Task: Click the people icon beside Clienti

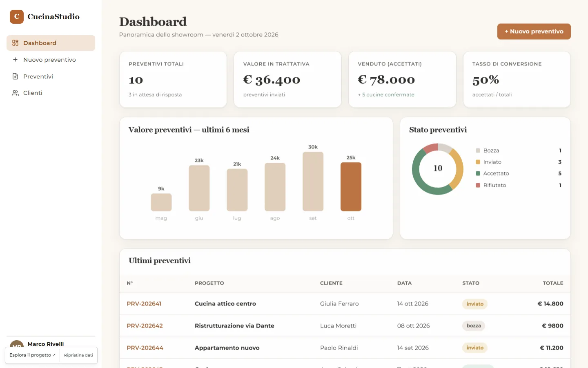Action: 16,93
